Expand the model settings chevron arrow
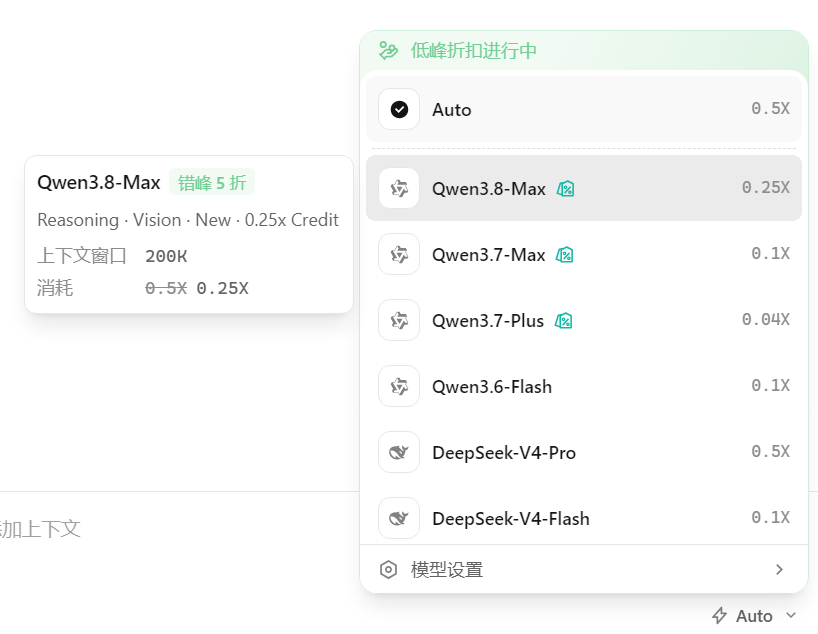The height and width of the screenshot is (634, 818). click(779, 569)
